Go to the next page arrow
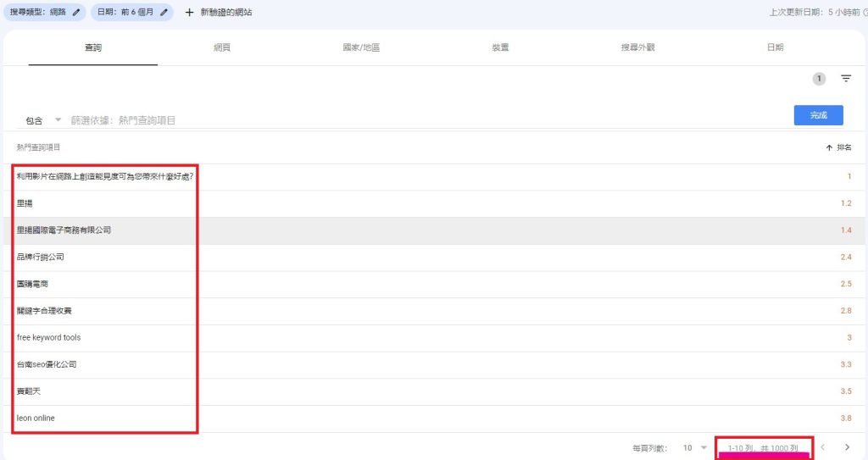Image resolution: width=868 pixels, height=460 pixels. 847,447
